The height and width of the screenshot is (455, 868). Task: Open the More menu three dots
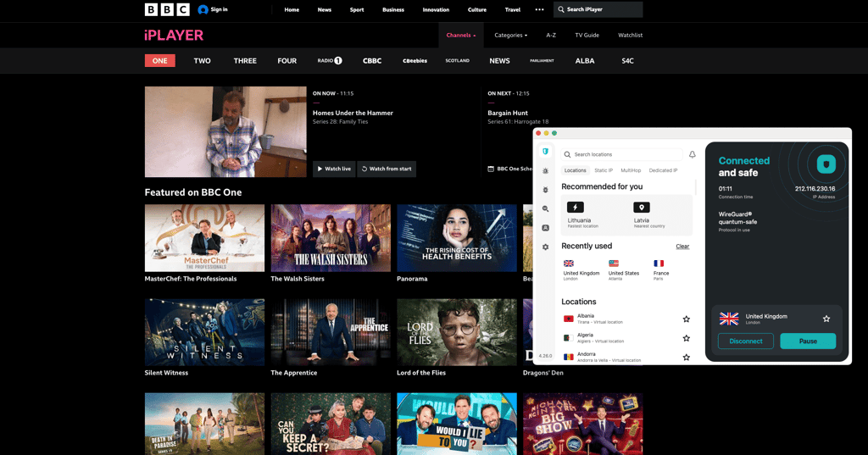pos(539,9)
